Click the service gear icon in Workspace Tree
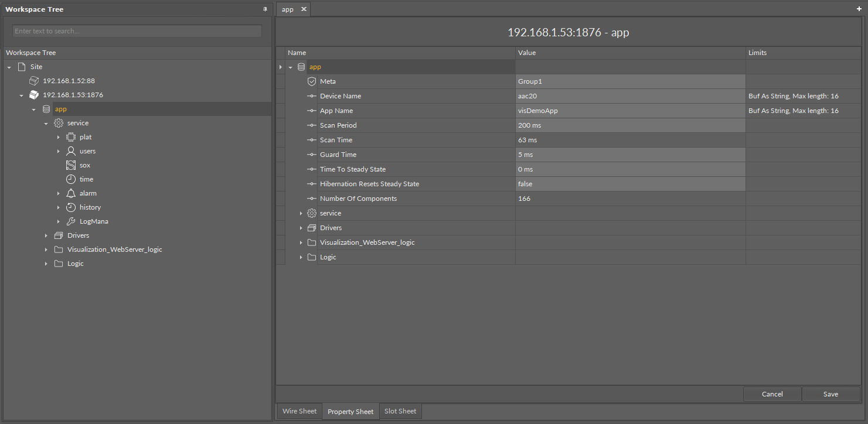The image size is (868, 424). pos(59,123)
